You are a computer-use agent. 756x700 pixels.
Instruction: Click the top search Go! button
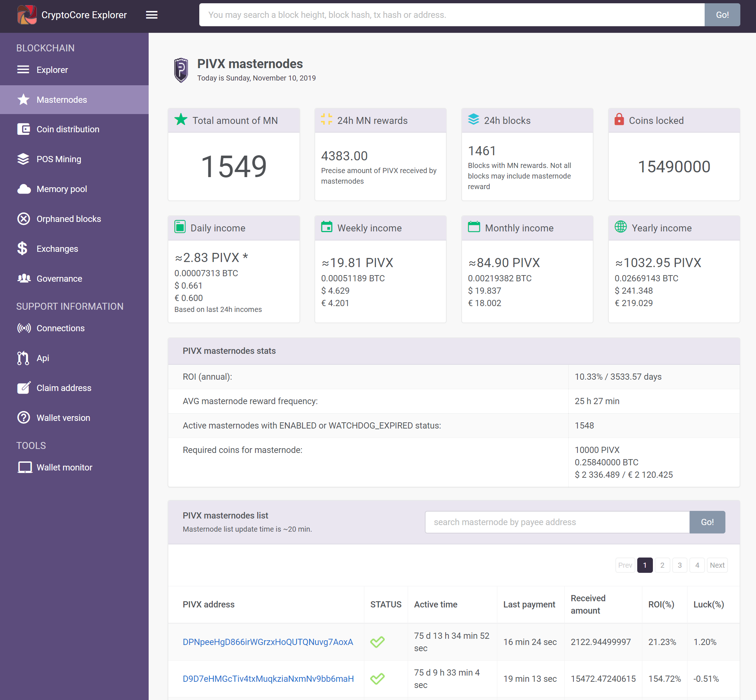click(x=722, y=15)
